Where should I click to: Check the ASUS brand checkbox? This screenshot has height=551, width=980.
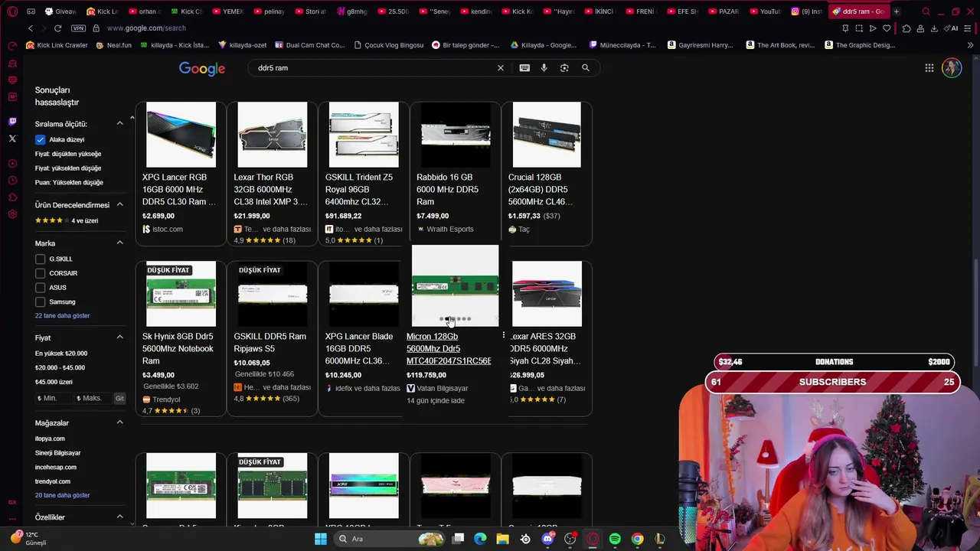(x=40, y=288)
